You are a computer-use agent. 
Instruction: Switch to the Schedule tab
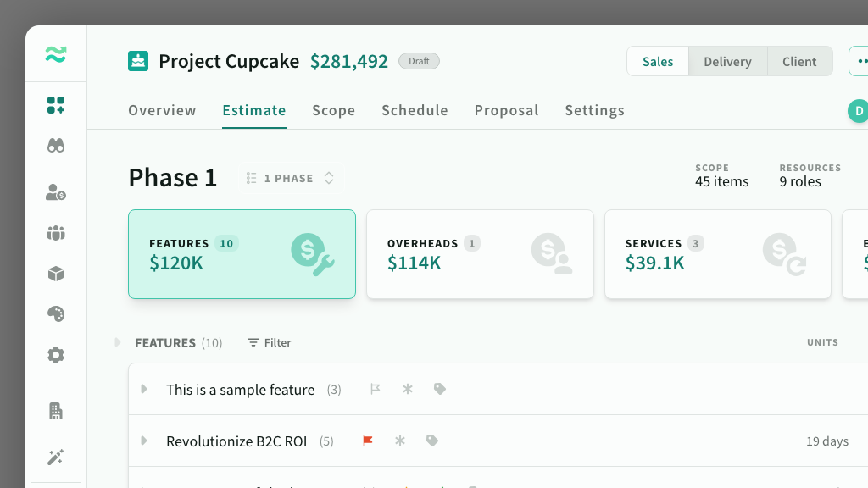(415, 110)
